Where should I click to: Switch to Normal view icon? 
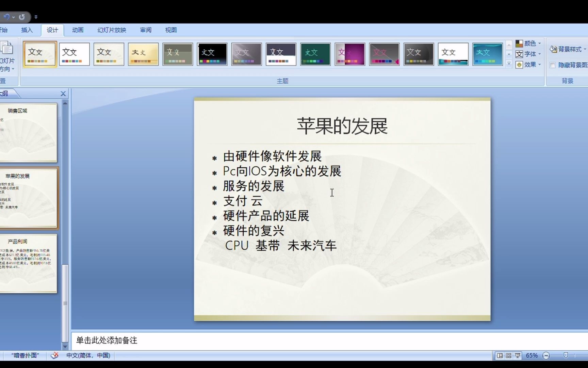500,356
